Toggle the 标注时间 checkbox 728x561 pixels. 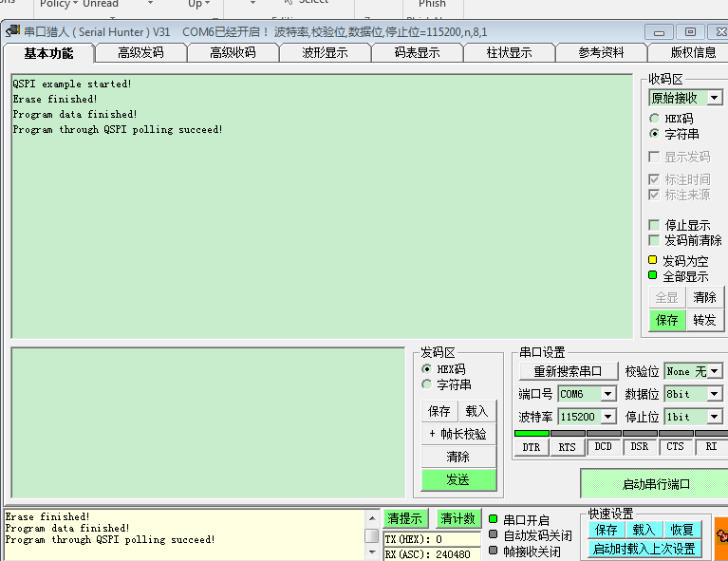click(654, 179)
